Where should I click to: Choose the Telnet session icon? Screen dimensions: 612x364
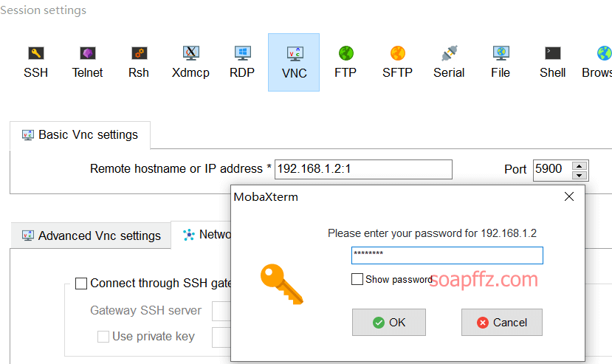87,53
